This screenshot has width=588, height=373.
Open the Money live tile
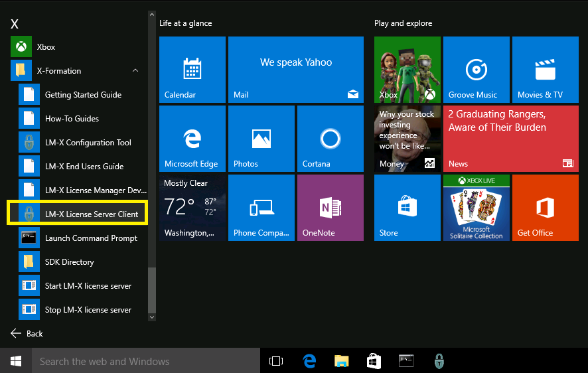pos(407,139)
